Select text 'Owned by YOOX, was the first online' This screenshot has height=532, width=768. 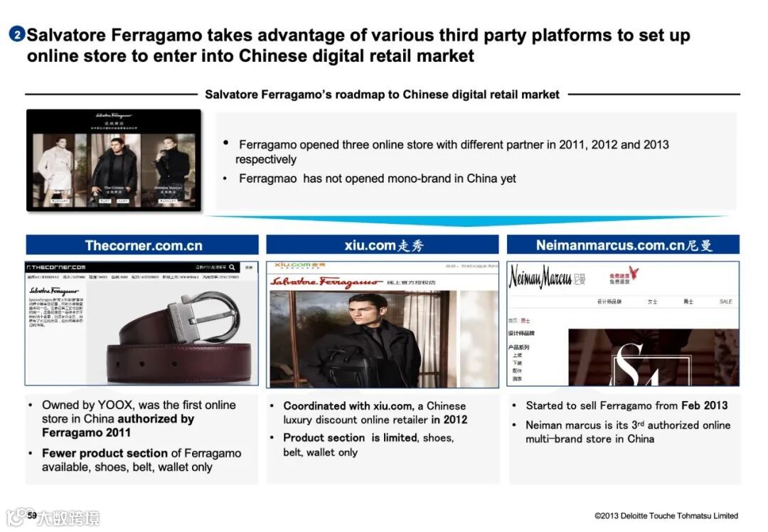coord(139,405)
